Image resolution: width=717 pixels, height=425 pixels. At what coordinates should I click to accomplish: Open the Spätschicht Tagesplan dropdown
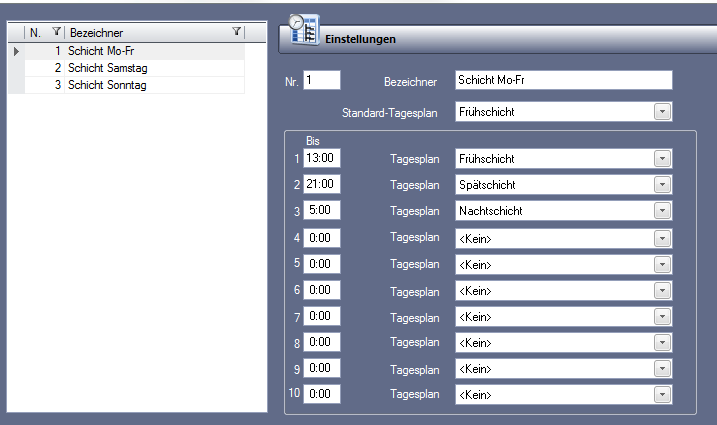(662, 184)
